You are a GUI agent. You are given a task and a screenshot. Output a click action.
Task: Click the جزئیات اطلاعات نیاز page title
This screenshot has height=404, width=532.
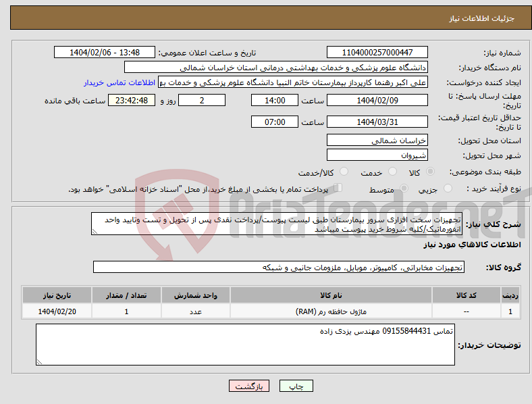click(x=482, y=18)
